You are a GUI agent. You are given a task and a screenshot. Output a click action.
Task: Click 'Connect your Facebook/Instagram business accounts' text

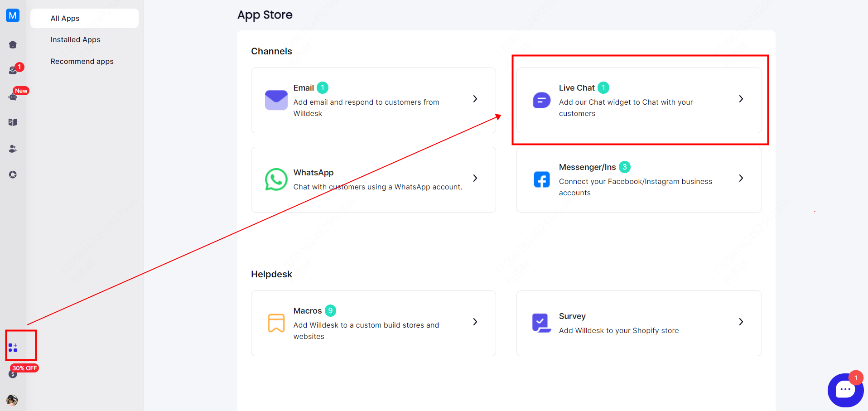[636, 187]
